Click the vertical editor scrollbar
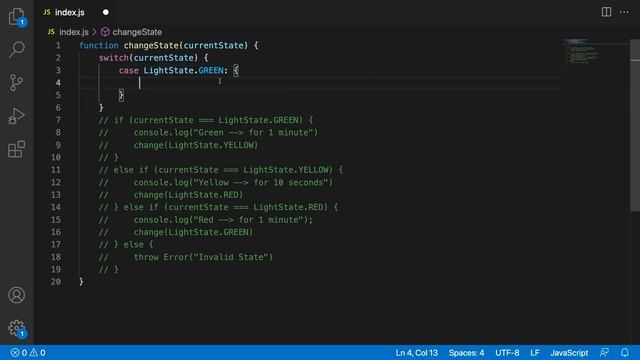This screenshot has height=360, width=640. (x=635, y=125)
